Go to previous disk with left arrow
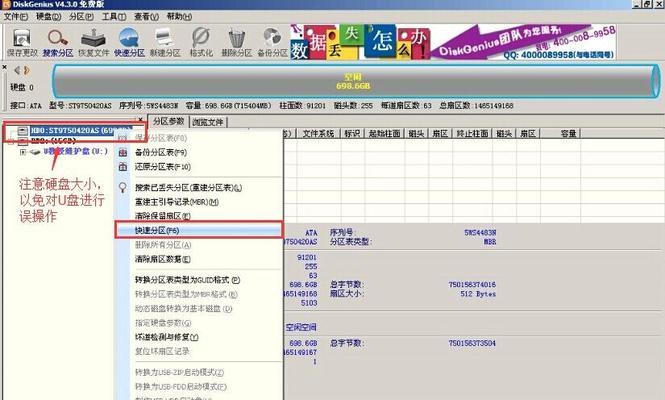The height and width of the screenshot is (400, 665). pos(17,70)
